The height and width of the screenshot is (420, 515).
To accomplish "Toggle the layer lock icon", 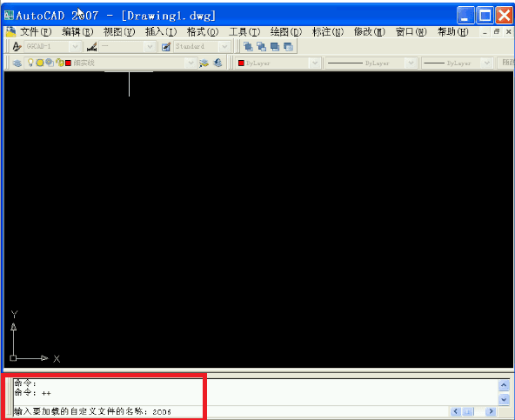I will pos(60,63).
